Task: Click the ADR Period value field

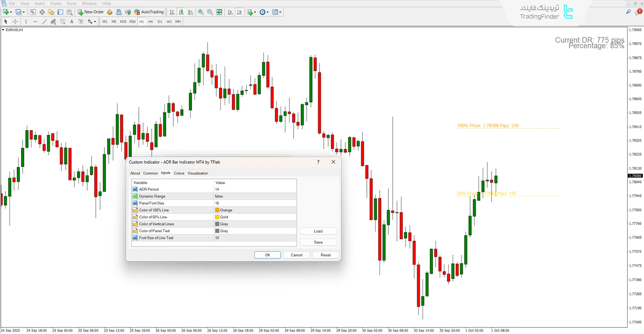Action: (x=255, y=189)
